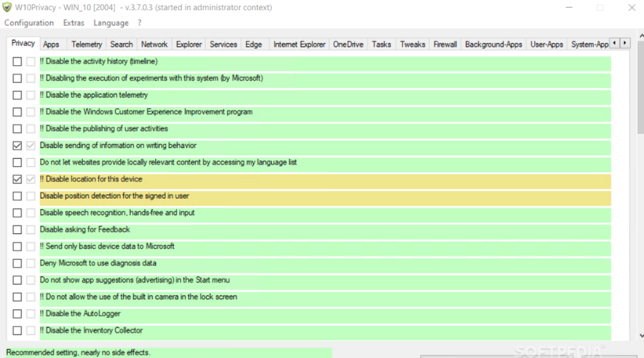
Task: Click the W10Privacy shield icon in title bar
Action: 7,7
